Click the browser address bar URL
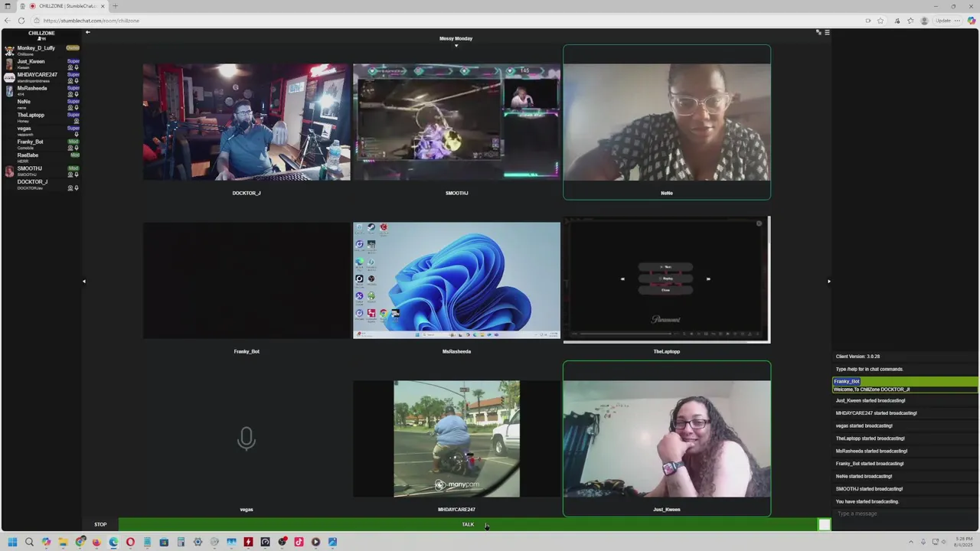 [x=91, y=21]
